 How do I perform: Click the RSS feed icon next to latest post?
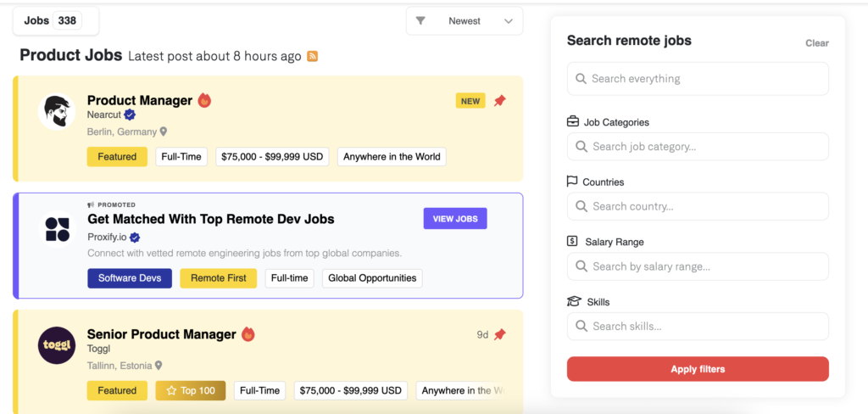312,56
